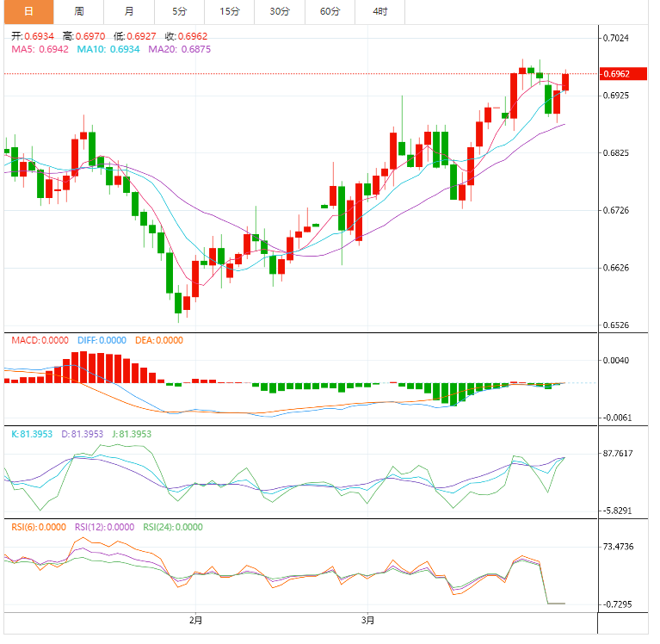
Task: Select the 15分 timeframe tab
Action: pos(230,12)
